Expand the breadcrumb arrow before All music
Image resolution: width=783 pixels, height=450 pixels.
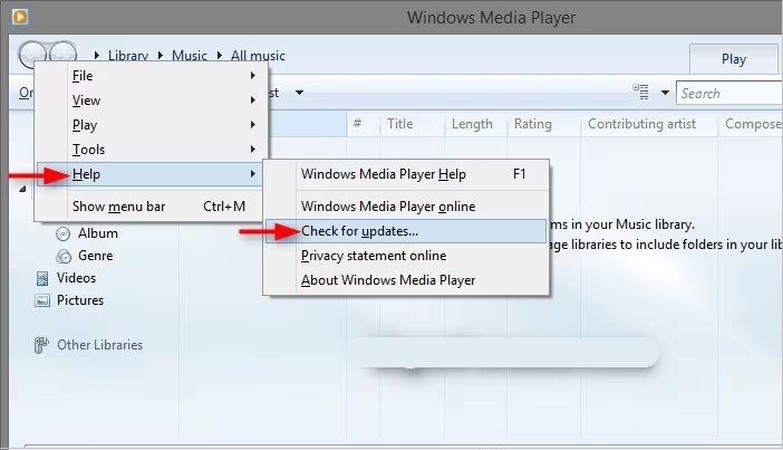[x=219, y=55]
